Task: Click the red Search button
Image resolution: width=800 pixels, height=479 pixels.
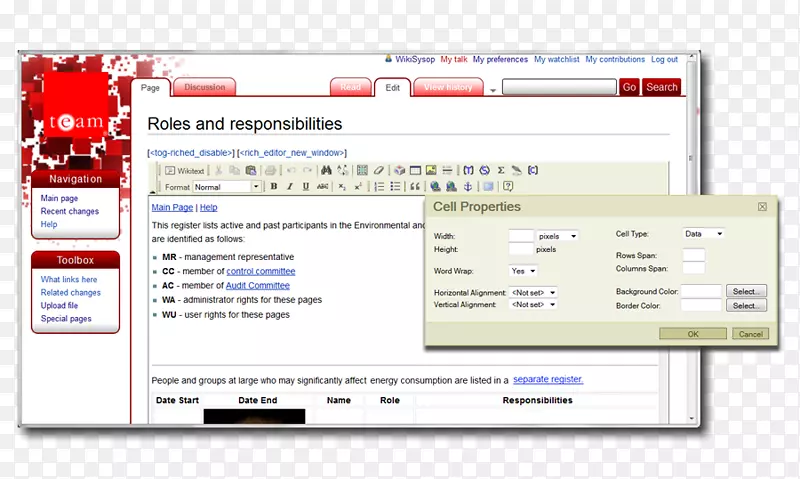Action: 662,87
